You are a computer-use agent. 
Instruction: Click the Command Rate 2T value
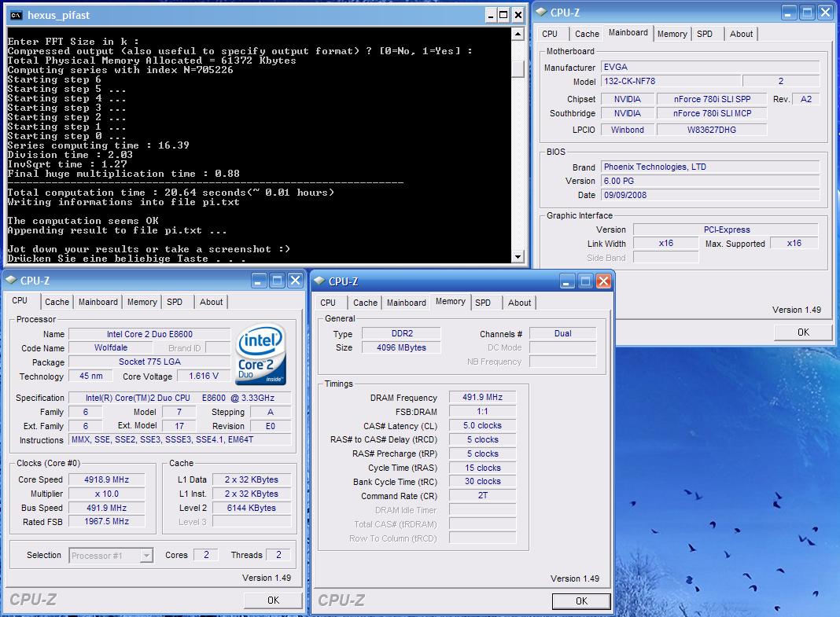tap(483, 495)
